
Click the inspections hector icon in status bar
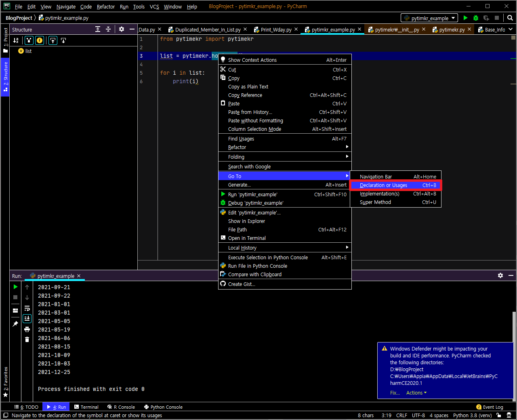(x=509, y=415)
